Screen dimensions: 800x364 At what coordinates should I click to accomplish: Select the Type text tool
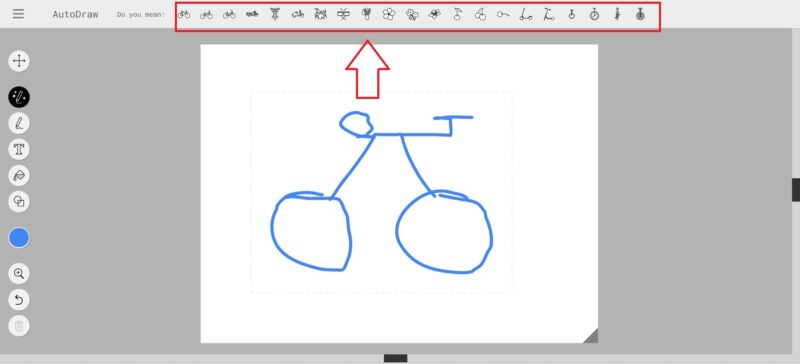[x=19, y=149]
